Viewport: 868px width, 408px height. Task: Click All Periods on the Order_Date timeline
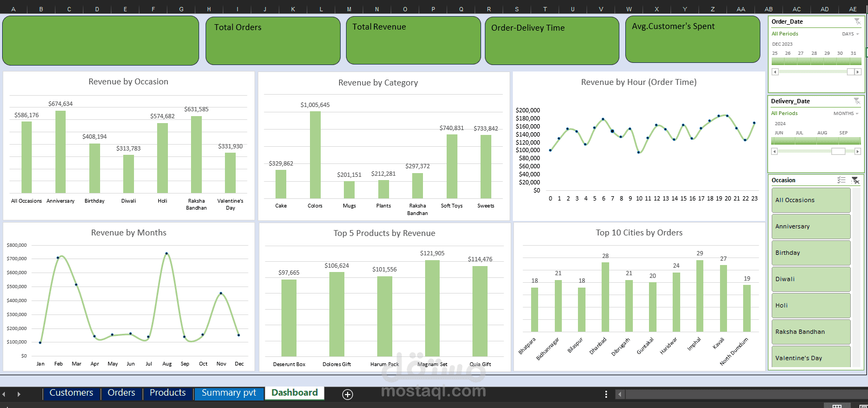click(x=785, y=34)
